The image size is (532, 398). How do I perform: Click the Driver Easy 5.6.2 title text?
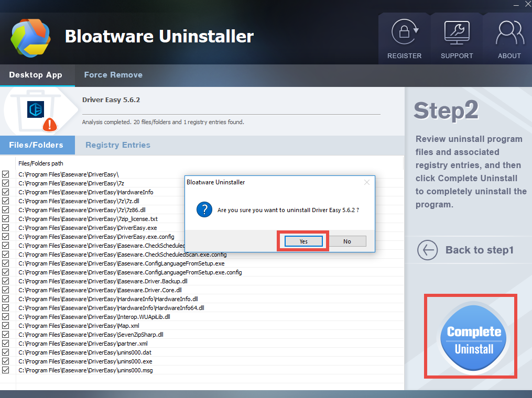[x=111, y=99]
